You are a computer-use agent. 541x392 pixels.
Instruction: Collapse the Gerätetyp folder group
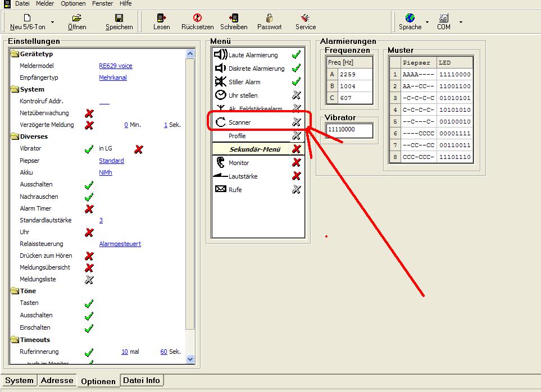click(15, 54)
